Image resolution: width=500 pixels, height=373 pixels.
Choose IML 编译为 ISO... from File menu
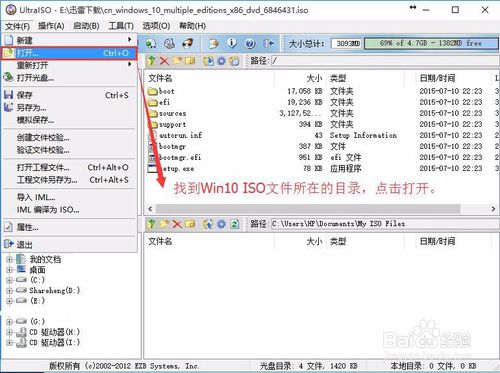[69, 210]
